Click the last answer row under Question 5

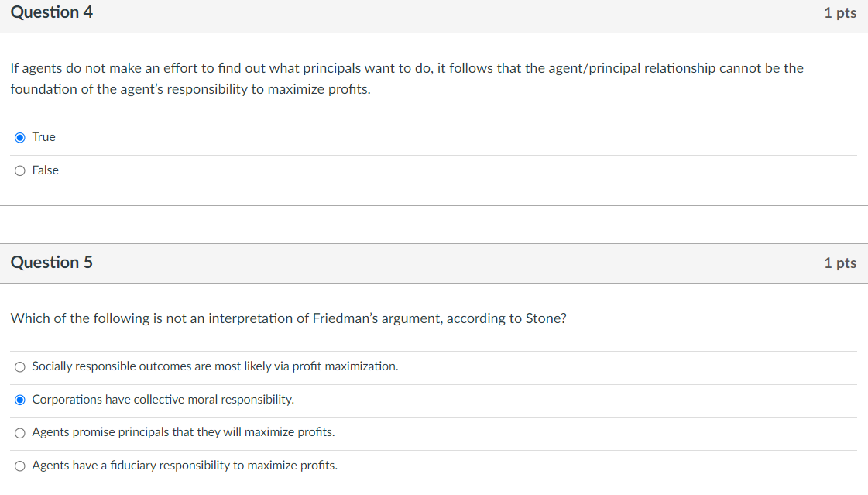coord(184,465)
